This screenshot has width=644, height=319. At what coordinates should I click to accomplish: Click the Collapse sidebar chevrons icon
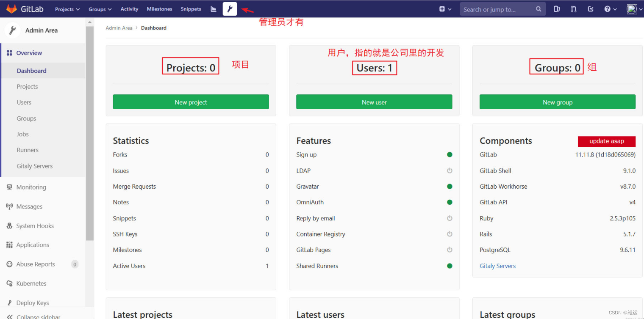10,317
